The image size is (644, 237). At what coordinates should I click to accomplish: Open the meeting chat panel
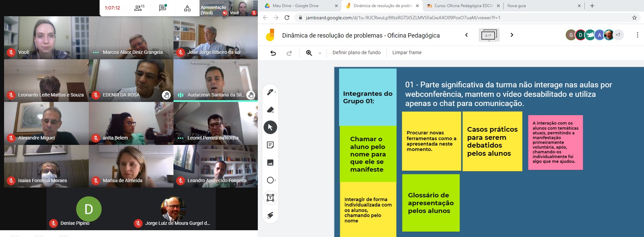163,8
